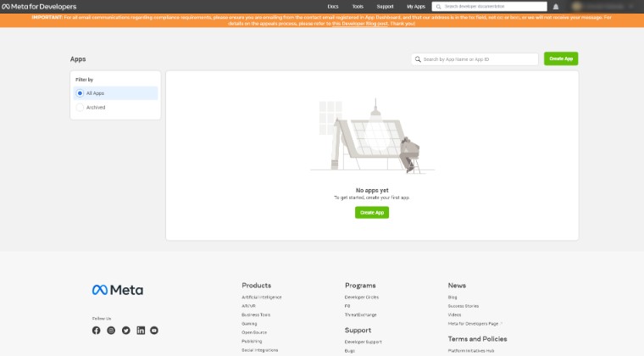Open the LinkedIn social icon in footer
Viewport: 644px width, 356px height.
click(x=141, y=330)
